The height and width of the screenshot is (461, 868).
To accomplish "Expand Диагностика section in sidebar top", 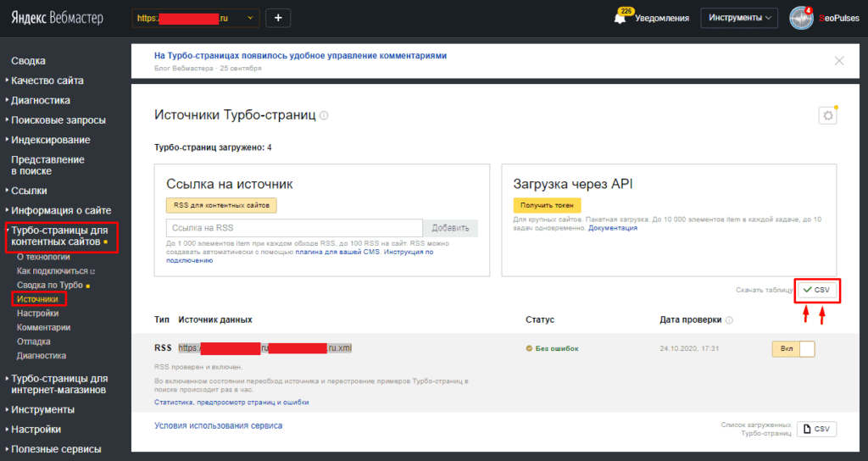I will click(x=41, y=101).
